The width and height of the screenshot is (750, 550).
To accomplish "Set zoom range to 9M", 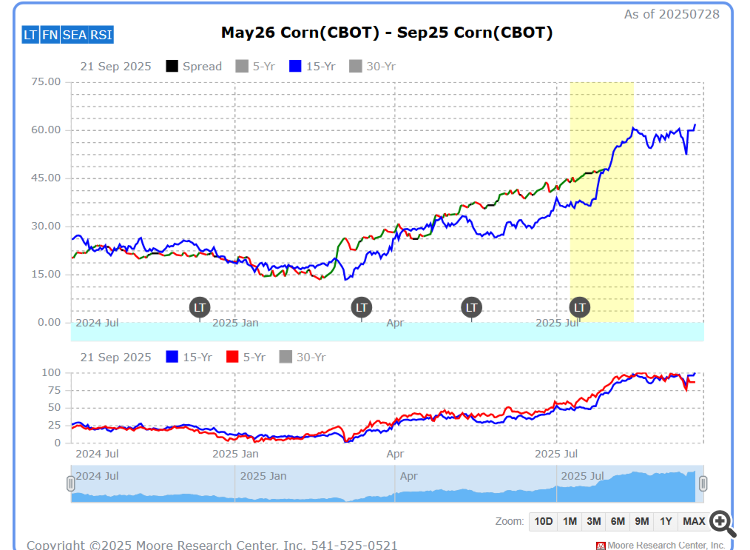I will coord(641,521).
